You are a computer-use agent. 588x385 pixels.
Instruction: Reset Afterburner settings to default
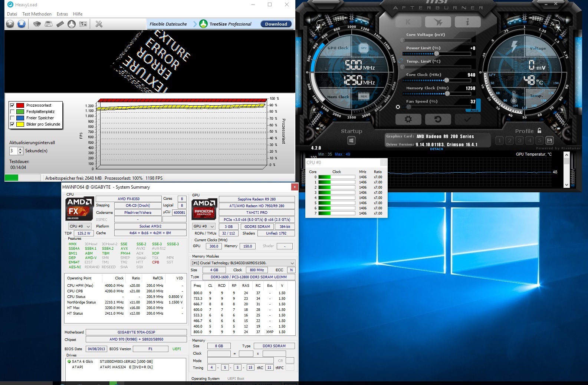tap(438, 119)
